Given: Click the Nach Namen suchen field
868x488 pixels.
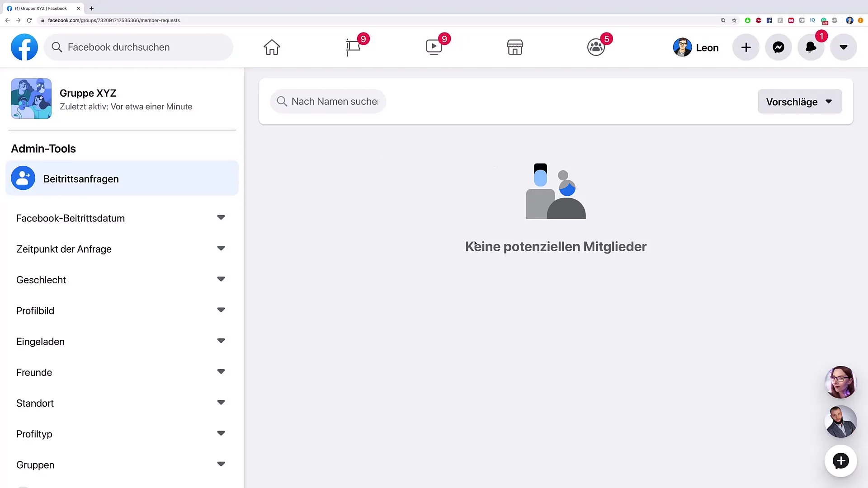Looking at the screenshot, I should click(x=328, y=101).
